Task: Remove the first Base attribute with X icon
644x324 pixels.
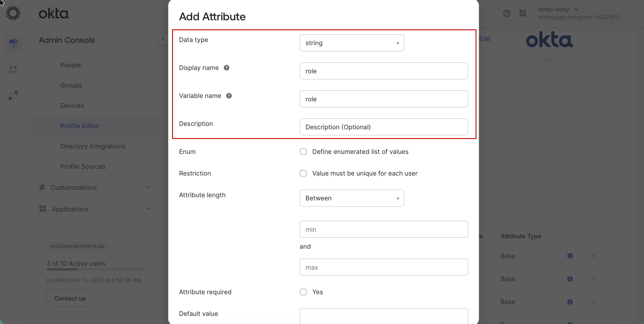Action: tap(593, 256)
